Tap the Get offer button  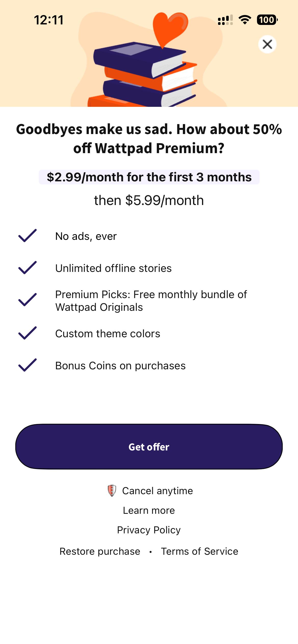149,447
